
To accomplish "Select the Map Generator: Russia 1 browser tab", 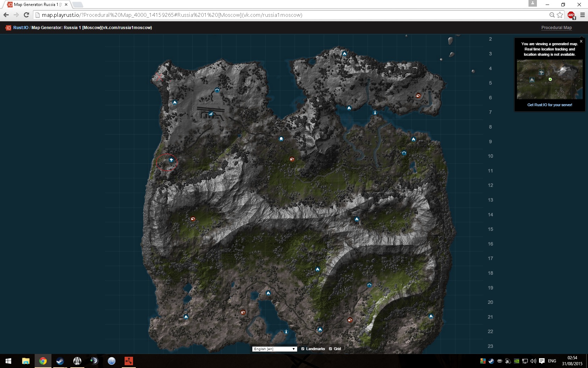I will coord(37,5).
